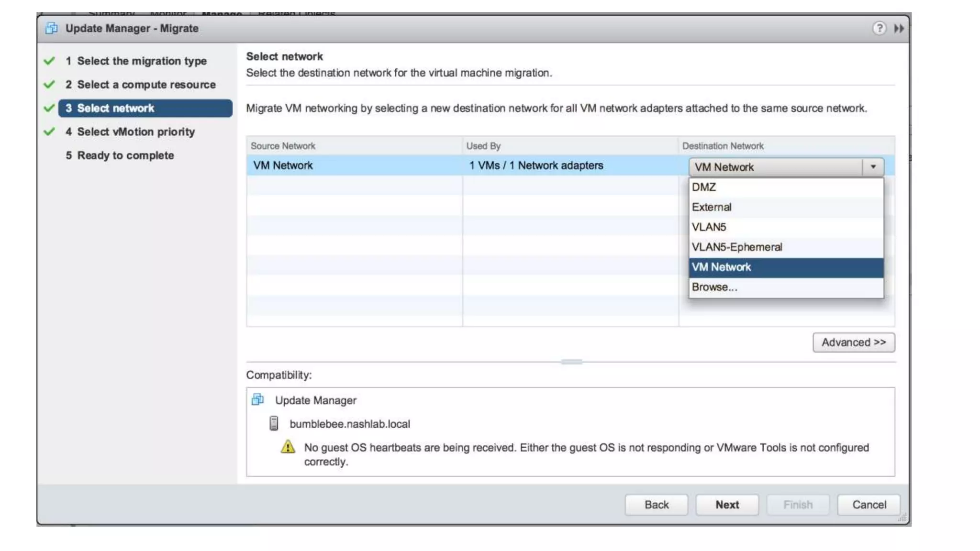
Task: Click the resize grip at dialog corner
Action: pyautogui.click(x=902, y=518)
